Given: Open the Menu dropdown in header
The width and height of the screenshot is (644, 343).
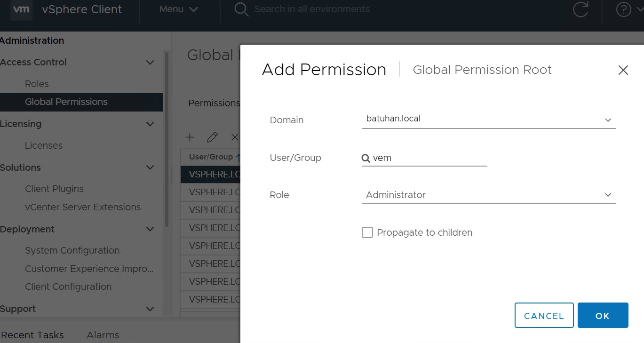Looking at the screenshot, I should point(178,9).
